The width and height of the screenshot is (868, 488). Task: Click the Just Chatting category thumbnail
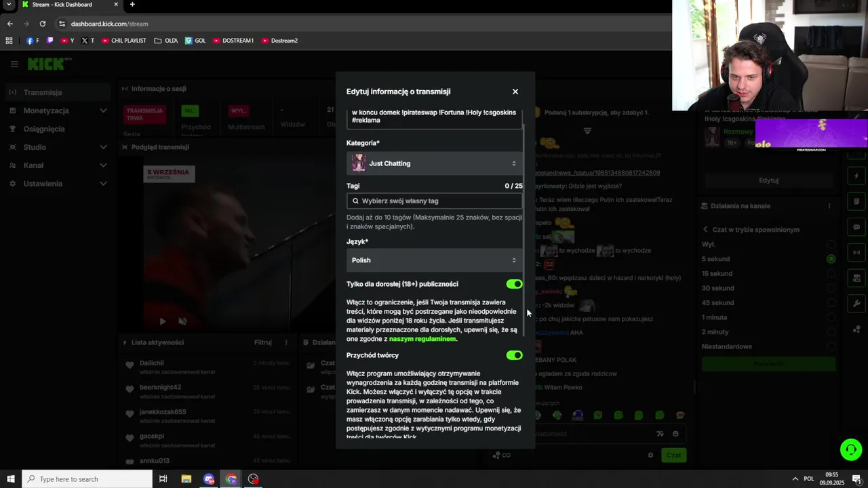click(359, 163)
